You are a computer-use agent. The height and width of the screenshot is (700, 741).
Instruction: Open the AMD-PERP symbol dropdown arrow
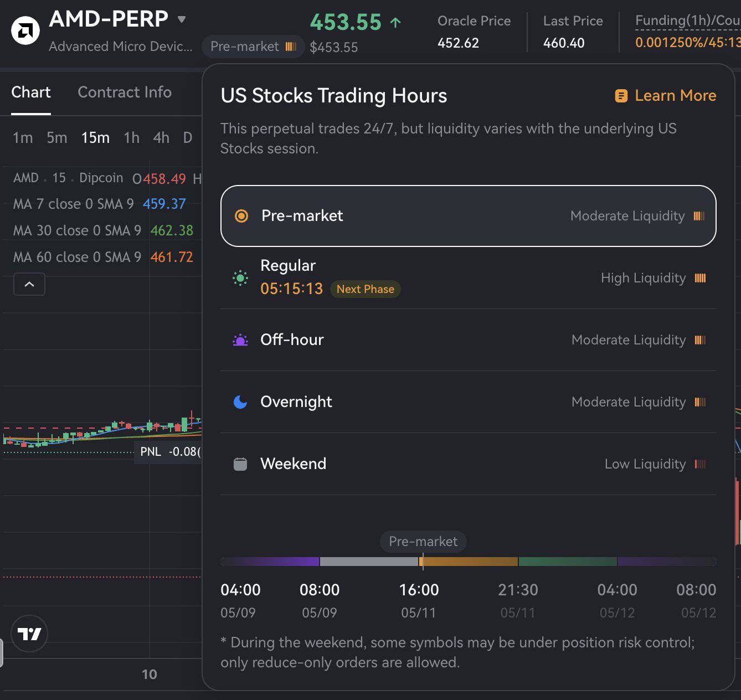point(181,19)
